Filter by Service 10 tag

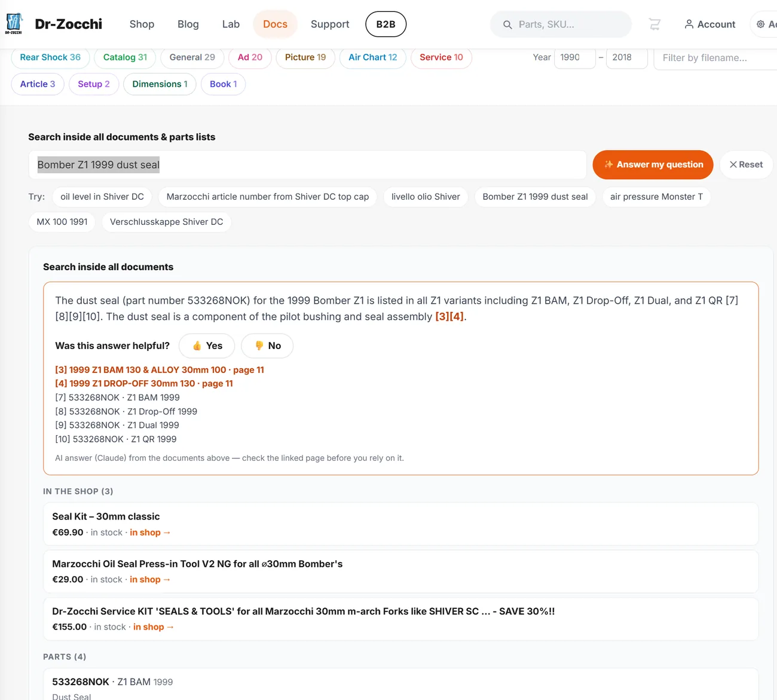[441, 57]
